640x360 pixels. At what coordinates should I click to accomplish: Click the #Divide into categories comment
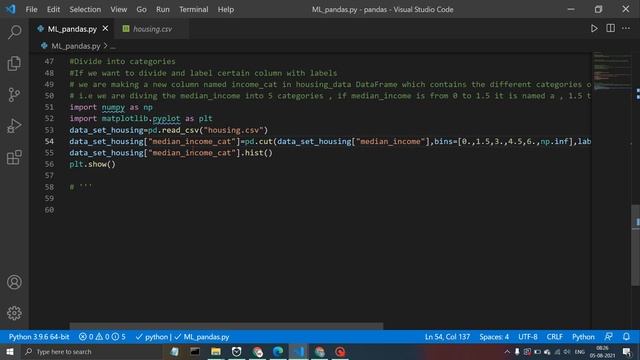tap(122, 61)
